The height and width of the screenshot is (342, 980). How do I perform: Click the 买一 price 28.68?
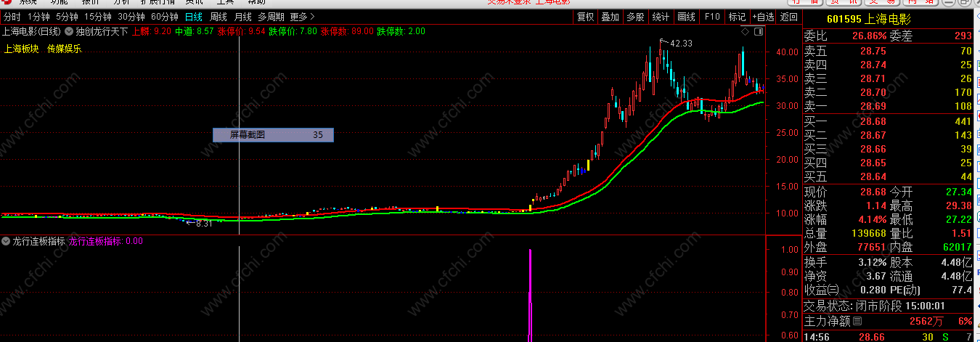pos(873,121)
